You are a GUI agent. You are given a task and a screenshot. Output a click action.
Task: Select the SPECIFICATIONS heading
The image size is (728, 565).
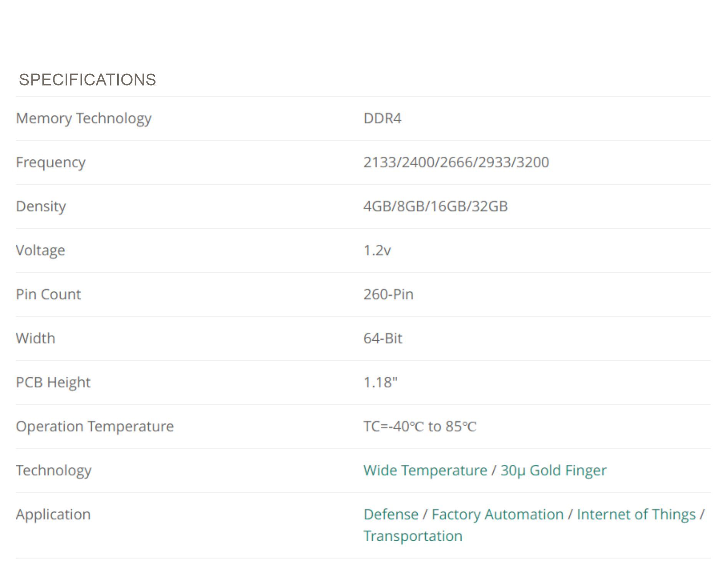pos(88,80)
